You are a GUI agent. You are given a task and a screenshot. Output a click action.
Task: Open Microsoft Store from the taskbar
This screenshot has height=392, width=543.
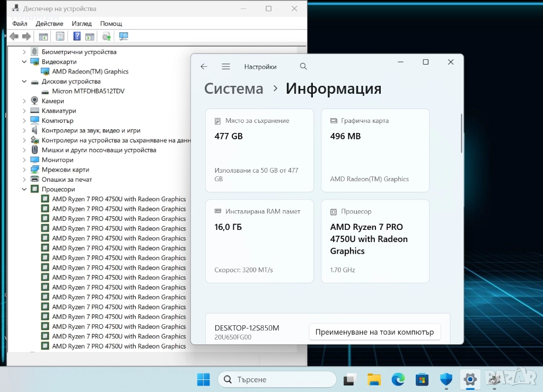pos(422,379)
